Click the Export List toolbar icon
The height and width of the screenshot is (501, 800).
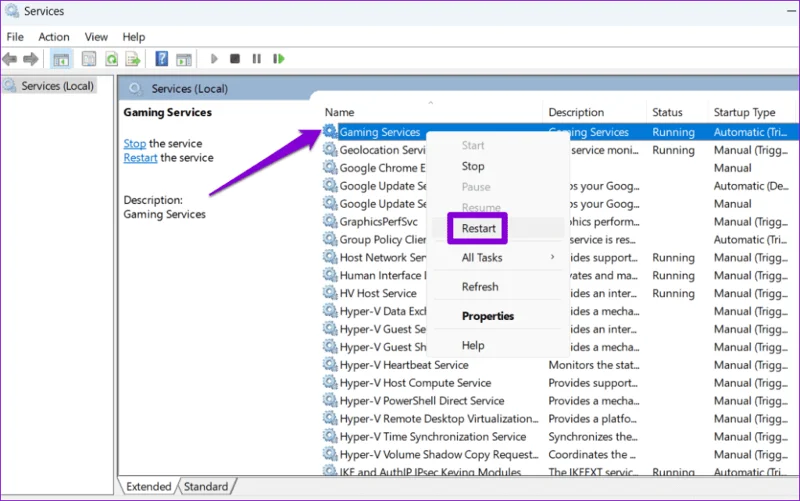133,59
